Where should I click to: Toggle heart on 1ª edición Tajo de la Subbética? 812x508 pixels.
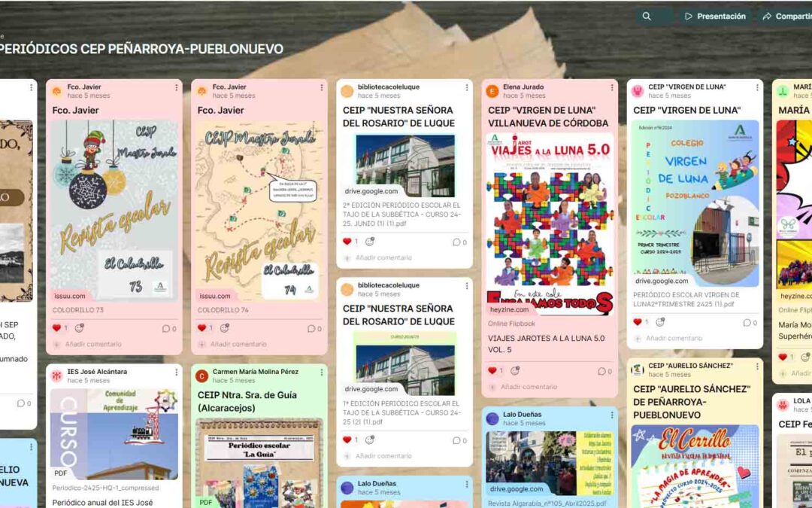[347, 440]
